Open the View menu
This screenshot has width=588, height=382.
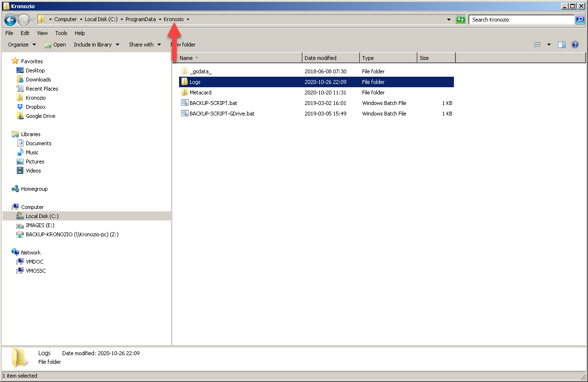pyautogui.click(x=42, y=33)
